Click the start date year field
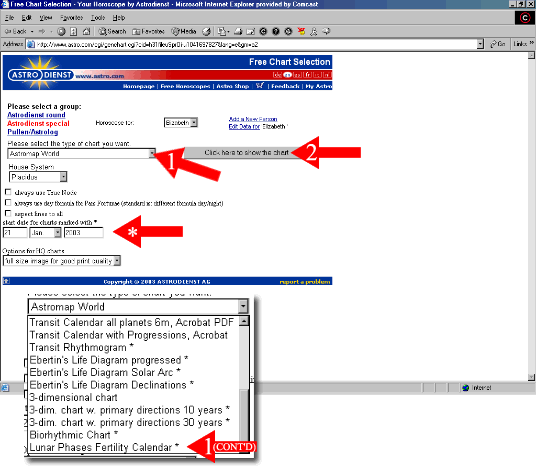536x467 pixels. click(84, 232)
